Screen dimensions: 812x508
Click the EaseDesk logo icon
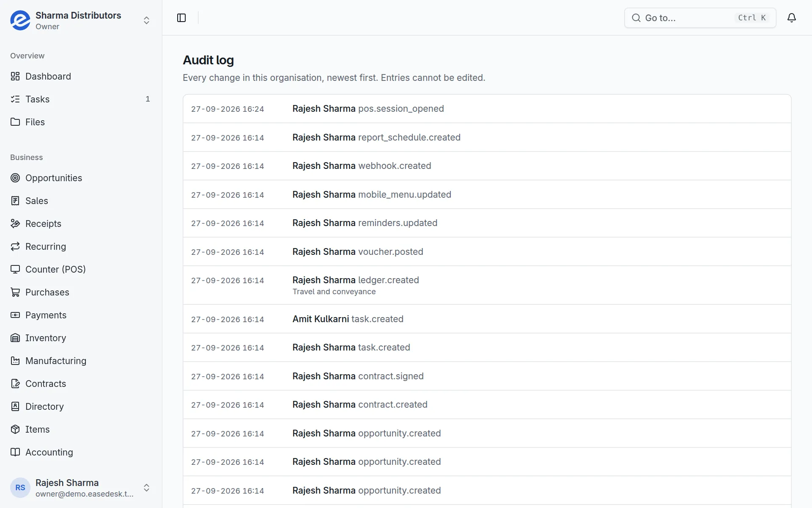click(20, 20)
